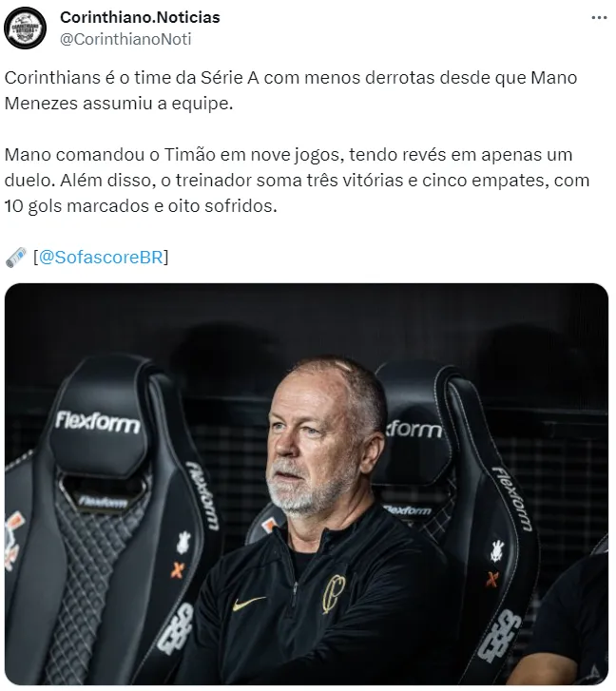The height and width of the screenshot is (691, 616).
Task: Click the partial 'xform' headrest behind coach
Action: [414, 429]
